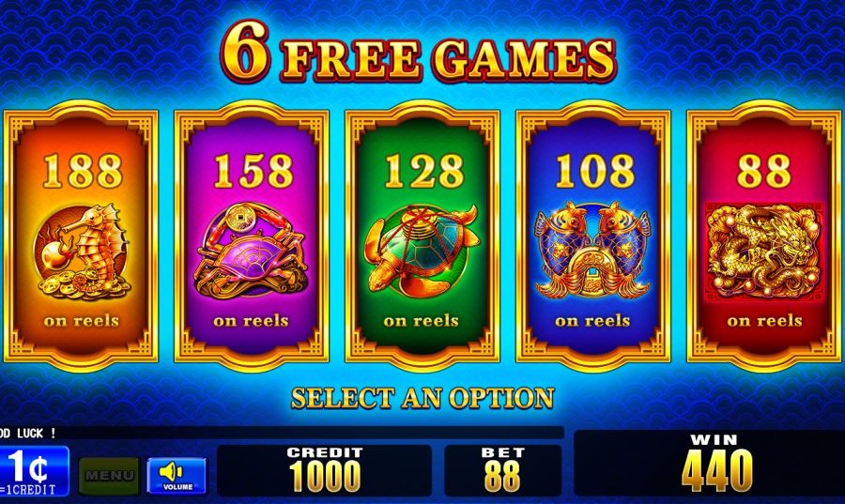Choose the 128 on reels option
Screen dimensions: 845x504
click(422, 236)
